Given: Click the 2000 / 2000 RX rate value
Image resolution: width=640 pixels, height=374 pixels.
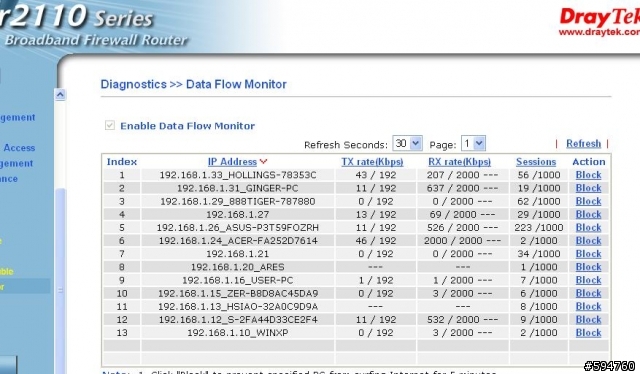Looking at the screenshot, I should (462, 240).
